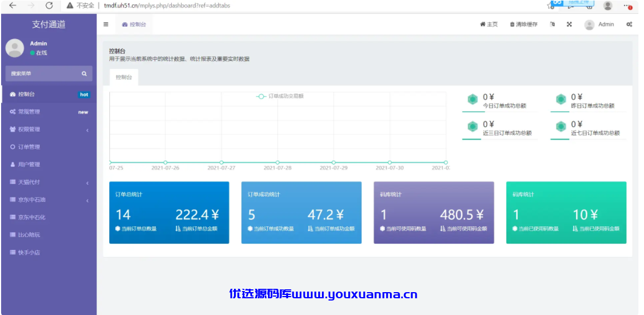Open 订单管理 in the sidebar
This screenshot has width=644, height=315.
coord(49,147)
